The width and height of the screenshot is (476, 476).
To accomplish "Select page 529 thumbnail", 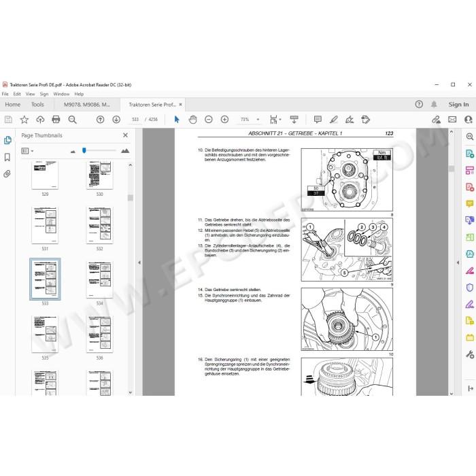I will [45, 175].
